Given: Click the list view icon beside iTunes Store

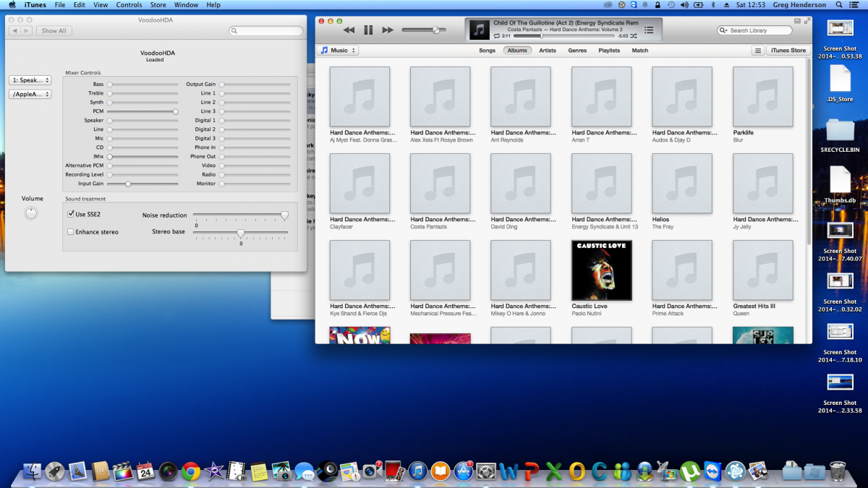Looking at the screenshot, I should pyautogui.click(x=757, y=51).
